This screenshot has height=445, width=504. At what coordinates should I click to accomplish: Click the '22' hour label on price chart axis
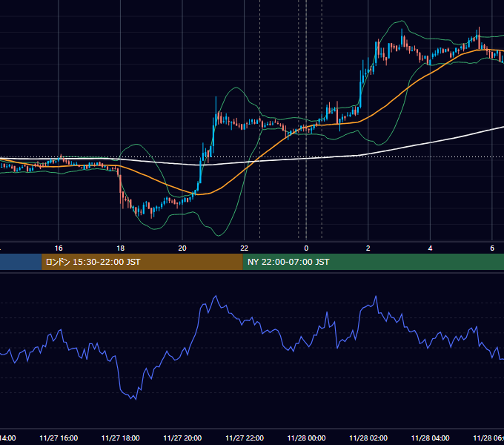[x=245, y=248]
